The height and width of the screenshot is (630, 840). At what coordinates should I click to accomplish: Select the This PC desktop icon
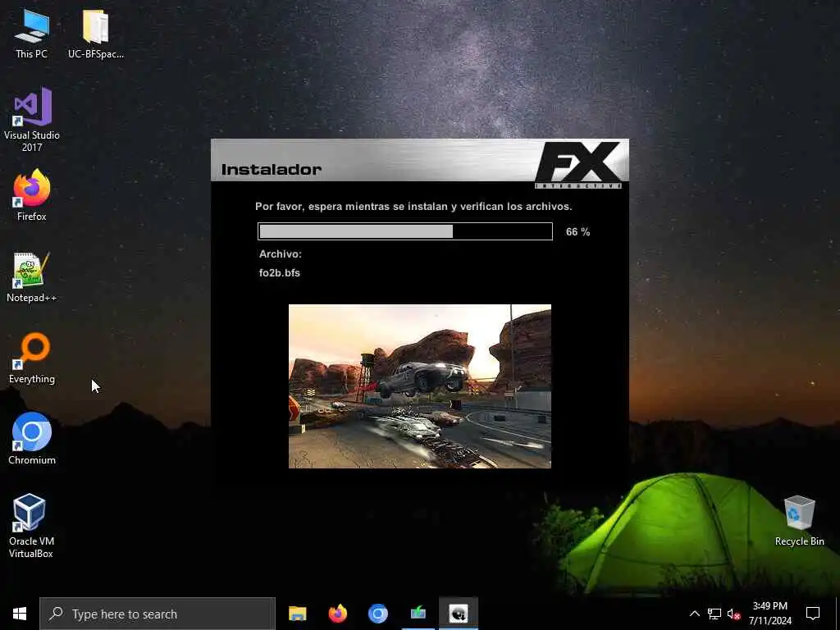tap(32, 33)
